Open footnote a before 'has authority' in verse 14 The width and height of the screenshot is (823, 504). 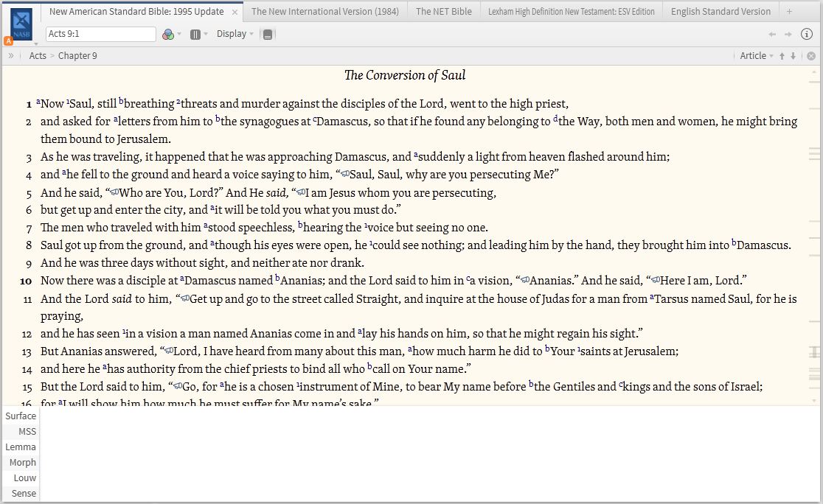pos(105,367)
